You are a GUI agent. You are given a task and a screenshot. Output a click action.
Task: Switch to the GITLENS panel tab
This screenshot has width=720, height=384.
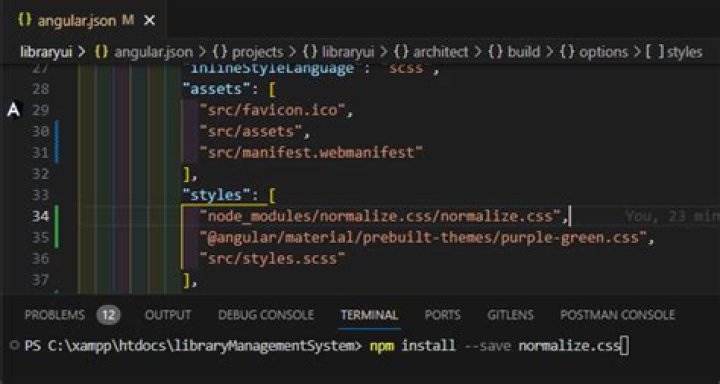click(x=510, y=315)
